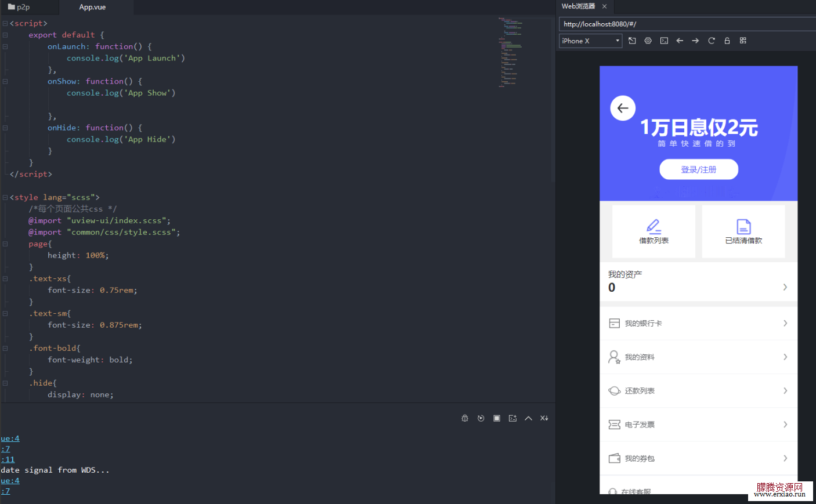Tap the 登录/注册 button
This screenshot has width=816, height=504.
(x=699, y=169)
